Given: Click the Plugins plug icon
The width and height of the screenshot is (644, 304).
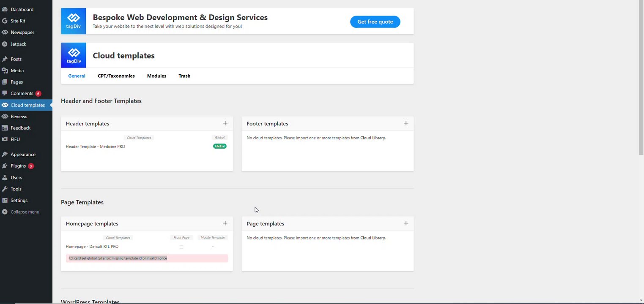Looking at the screenshot, I should (x=5, y=166).
